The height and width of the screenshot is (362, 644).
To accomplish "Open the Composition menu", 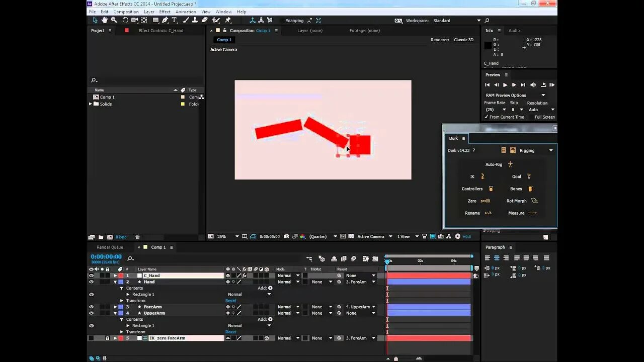I will (x=126, y=12).
